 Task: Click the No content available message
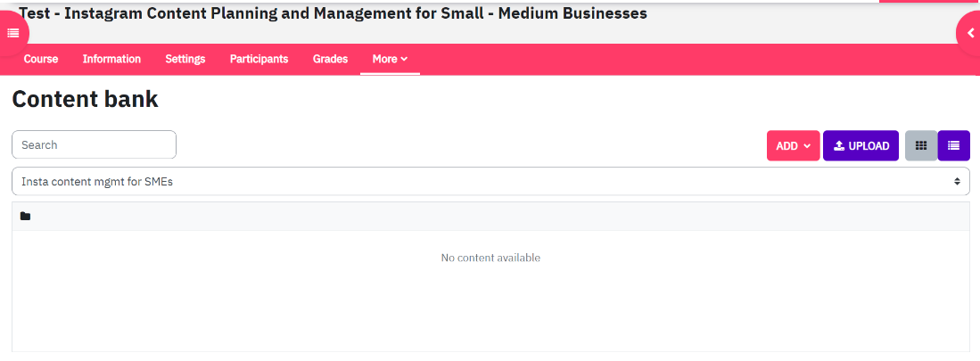(x=490, y=258)
